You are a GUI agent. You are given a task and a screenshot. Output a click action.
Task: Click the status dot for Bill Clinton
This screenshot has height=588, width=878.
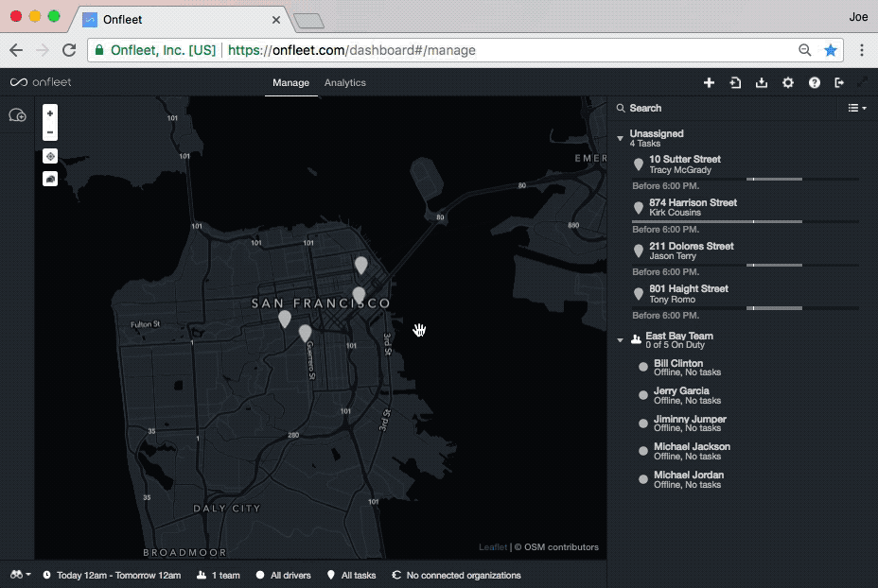point(643,367)
